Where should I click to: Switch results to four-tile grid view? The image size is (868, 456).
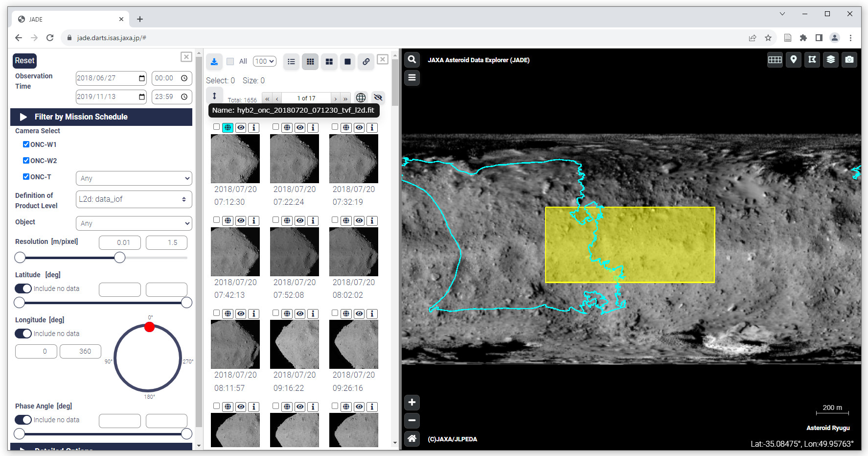coord(329,62)
